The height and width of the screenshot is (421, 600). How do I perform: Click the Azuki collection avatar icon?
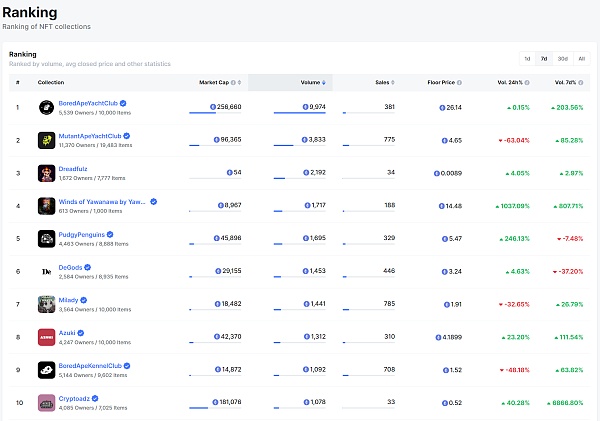click(46, 337)
